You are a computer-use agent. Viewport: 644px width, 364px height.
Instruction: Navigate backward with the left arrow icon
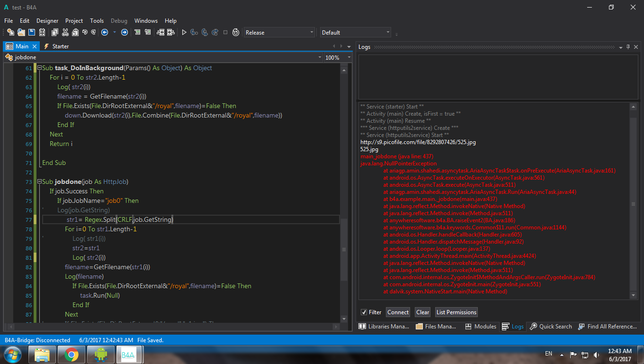click(105, 32)
